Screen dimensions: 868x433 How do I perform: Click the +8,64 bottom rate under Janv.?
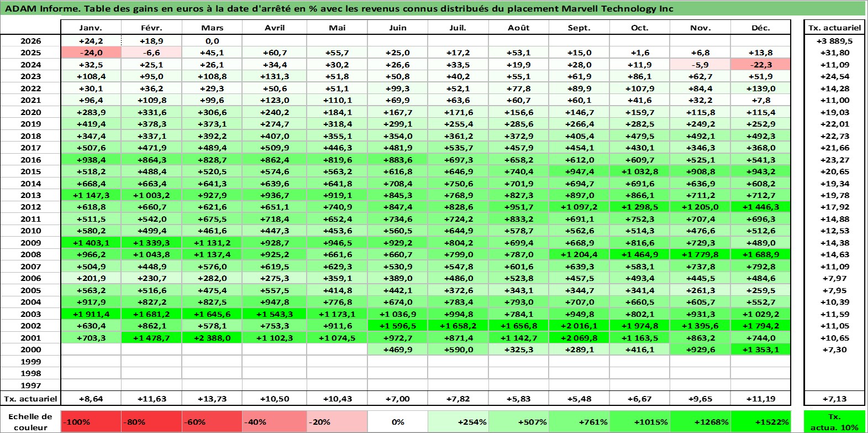coord(91,399)
